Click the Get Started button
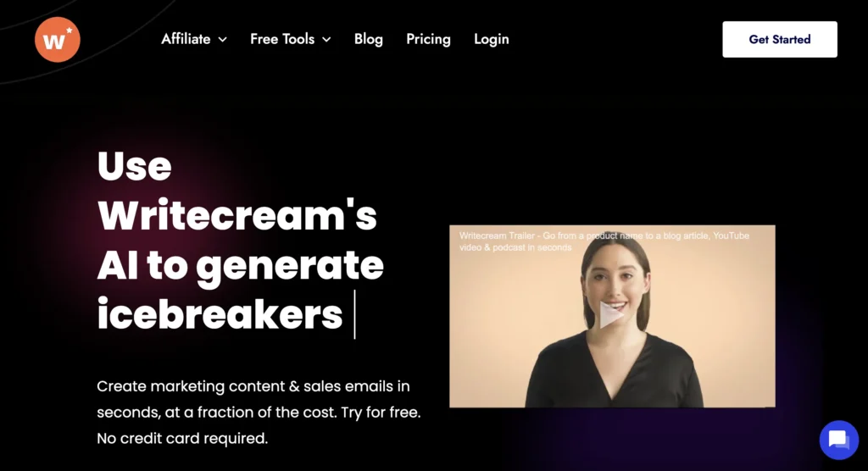This screenshot has width=868, height=471. point(780,39)
